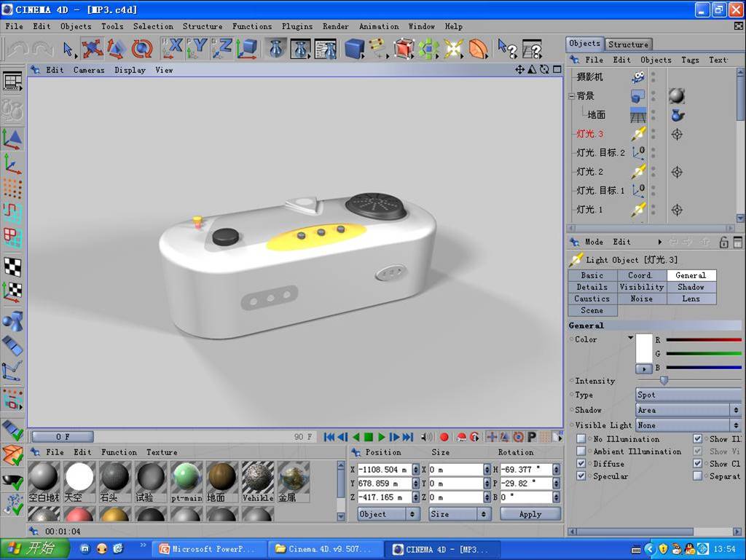
Task: Select the Move tool in top toolbar
Action: point(91,49)
